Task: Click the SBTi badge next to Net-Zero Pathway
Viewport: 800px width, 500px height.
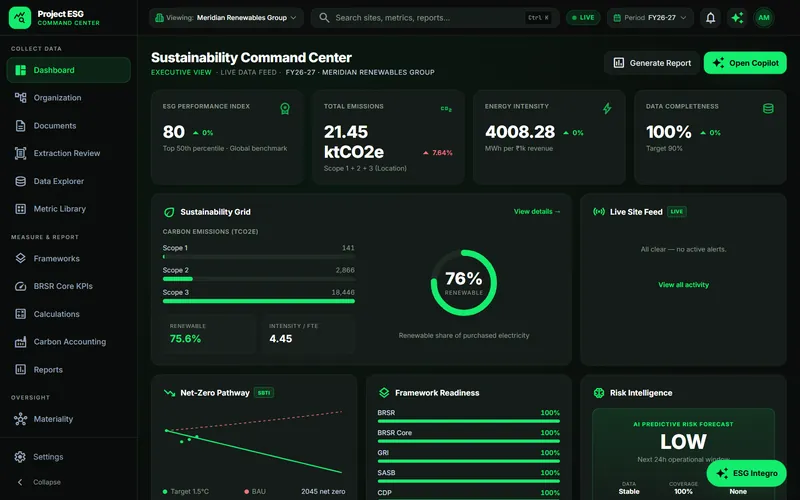Action: pyautogui.click(x=264, y=393)
